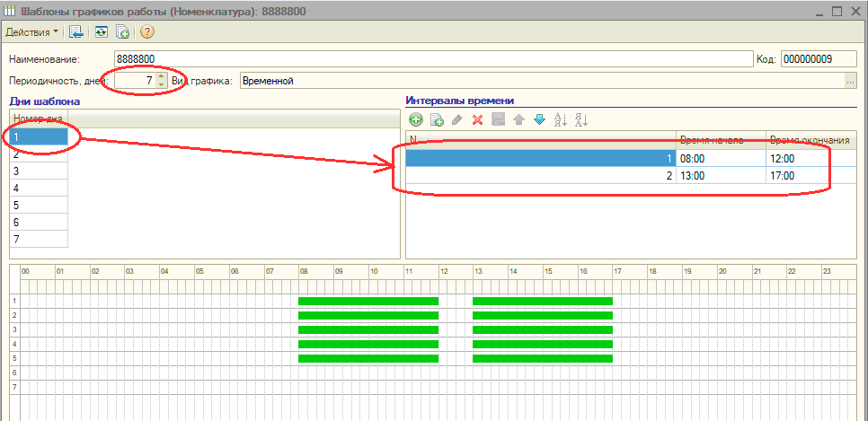This screenshot has width=868, height=421.
Task: Move interval up with the up arrow
Action: tap(518, 120)
